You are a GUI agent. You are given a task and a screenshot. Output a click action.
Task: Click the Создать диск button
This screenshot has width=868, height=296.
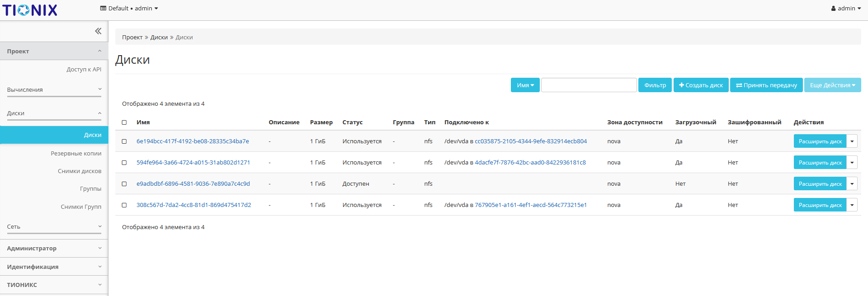pyautogui.click(x=701, y=85)
